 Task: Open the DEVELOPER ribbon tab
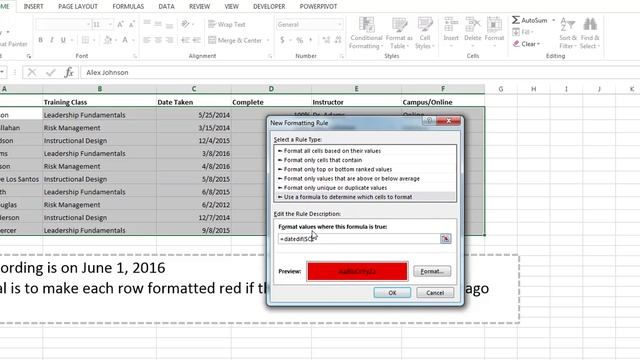[269, 7]
